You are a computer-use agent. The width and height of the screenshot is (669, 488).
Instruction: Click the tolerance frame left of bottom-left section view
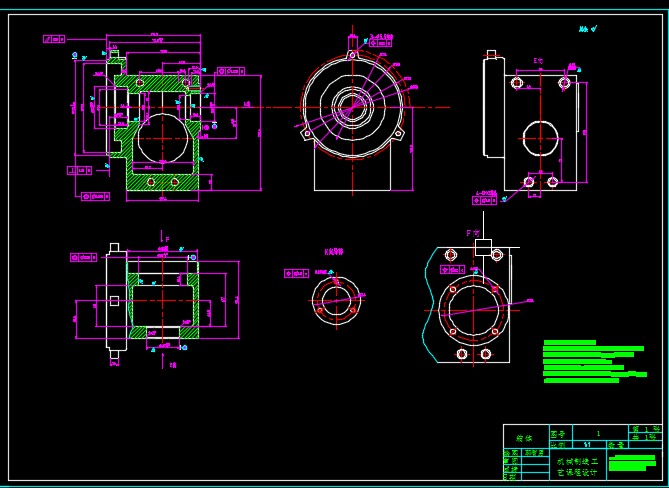tap(82, 257)
